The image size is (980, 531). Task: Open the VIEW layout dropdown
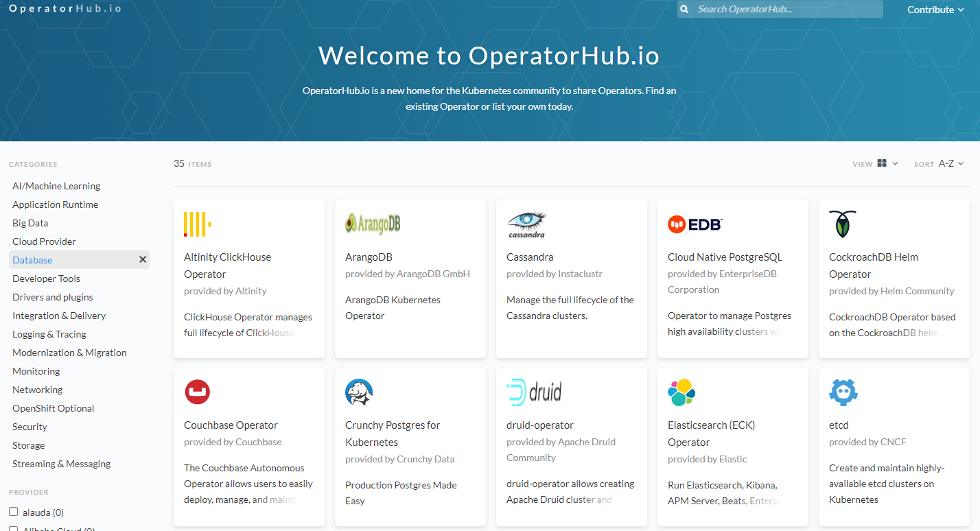[x=885, y=163]
